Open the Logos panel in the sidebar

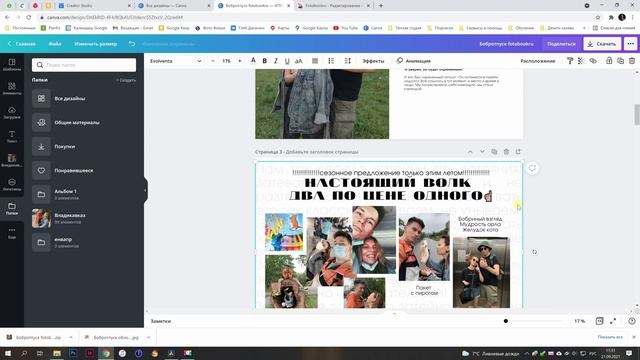[x=12, y=184]
